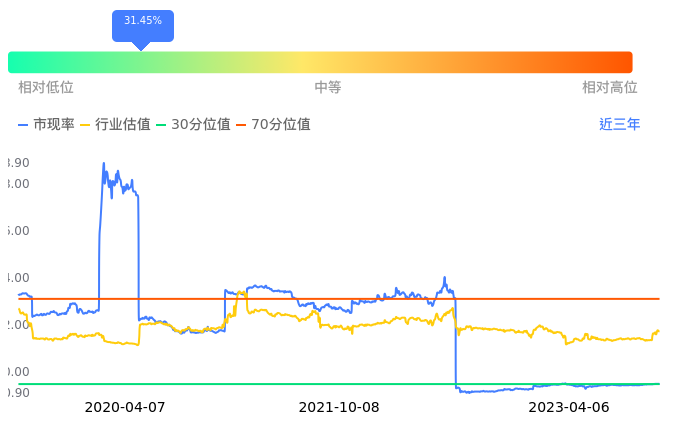Hide the 行业估值 series via its label
Image resolution: width=686 pixels, height=442 pixels.
(122, 125)
